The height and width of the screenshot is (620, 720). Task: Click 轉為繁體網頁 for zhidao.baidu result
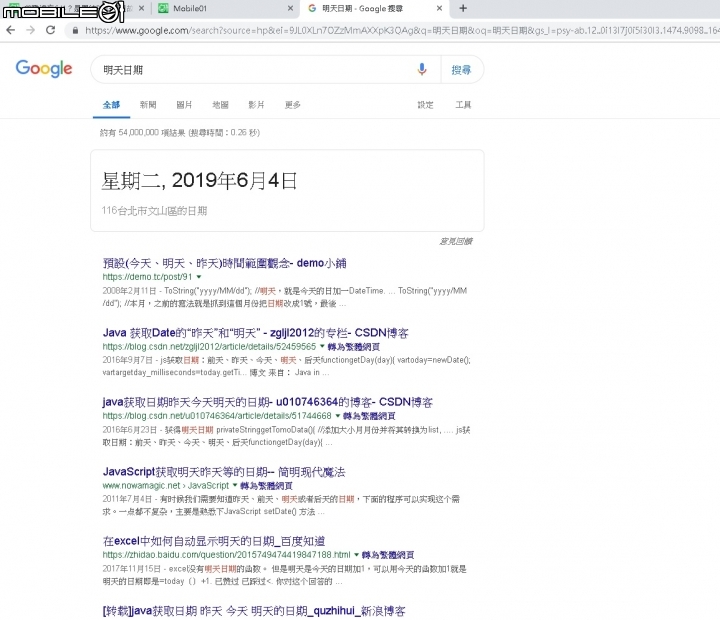[388, 555]
